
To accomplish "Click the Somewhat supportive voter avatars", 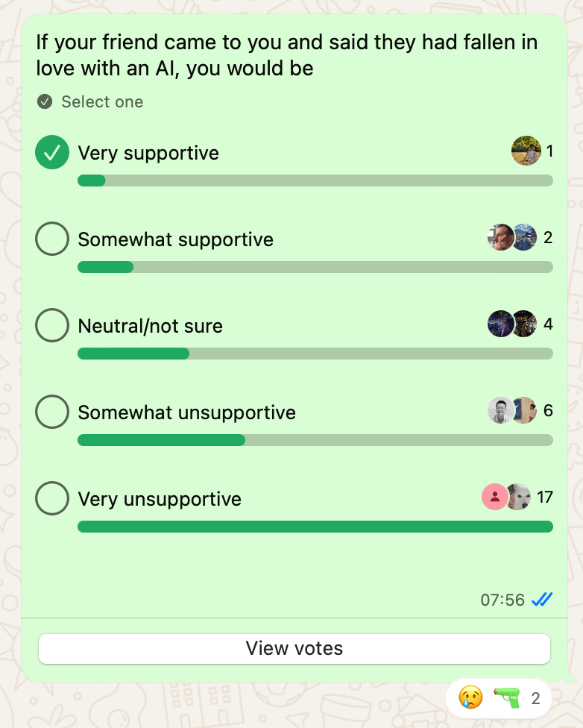I will point(512,238).
